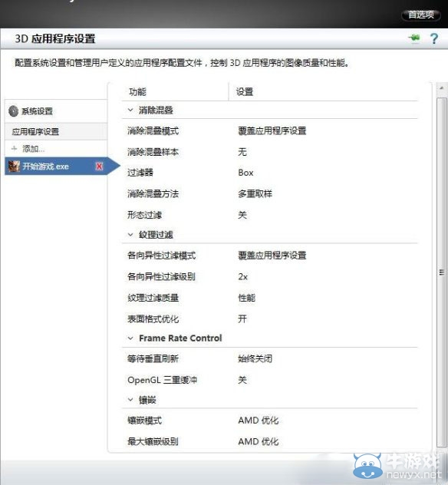Click the 消除混叠模式 row label
The height and width of the screenshot is (485, 448).
tap(153, 130)
